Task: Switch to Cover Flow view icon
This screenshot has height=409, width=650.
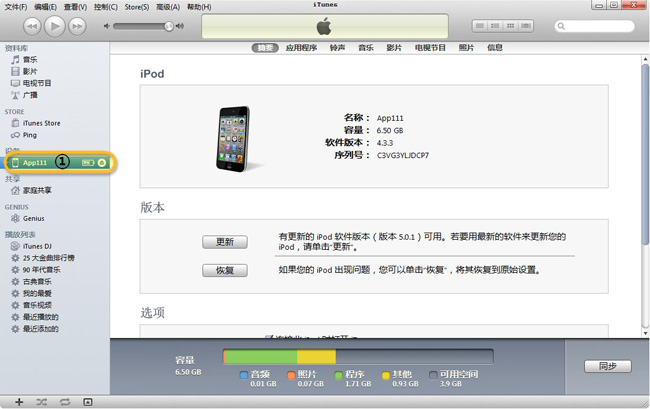Action: (526, 26)
